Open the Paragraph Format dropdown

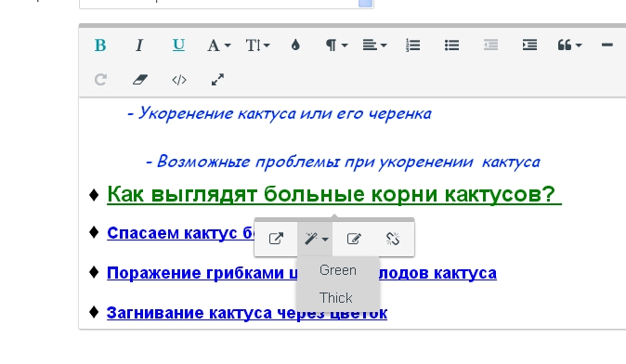(x=336, y=45)
